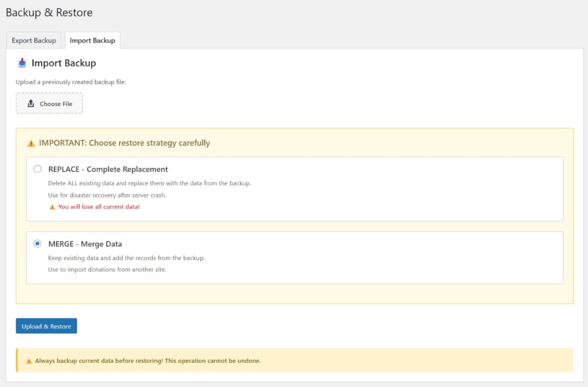The height and width of the screenshot is (387, 588).
Task: Click the Upload & Restore button
Action: pyautogui.click(x=46, y=326)
